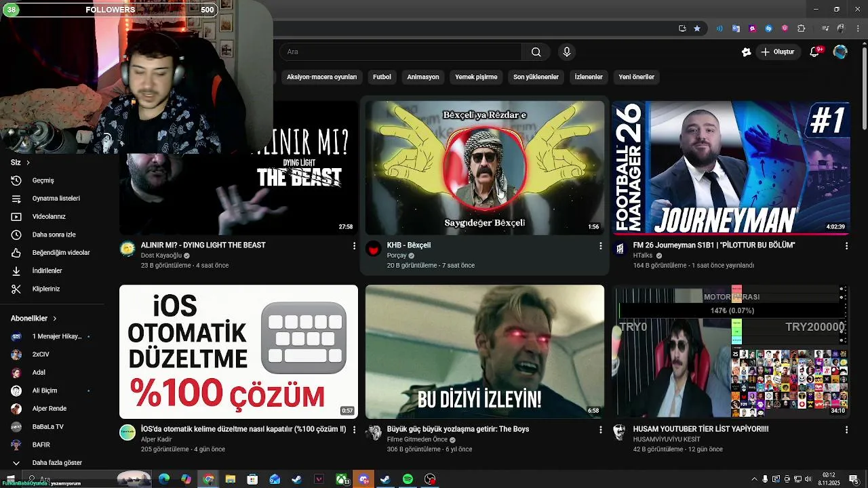Select the Aksiyon-macera oyunları filter chip
Viewport: 868px width, 488px height.
(321, 77)
